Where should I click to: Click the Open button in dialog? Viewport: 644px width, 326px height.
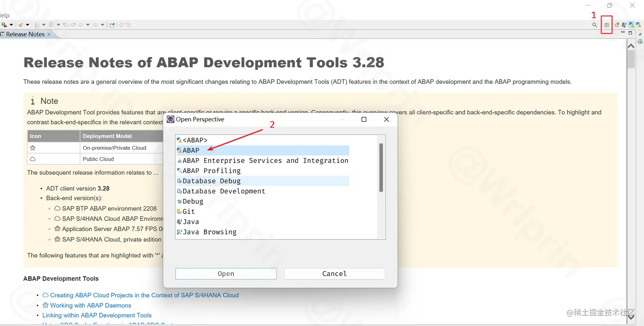click(x=226, y=274)
